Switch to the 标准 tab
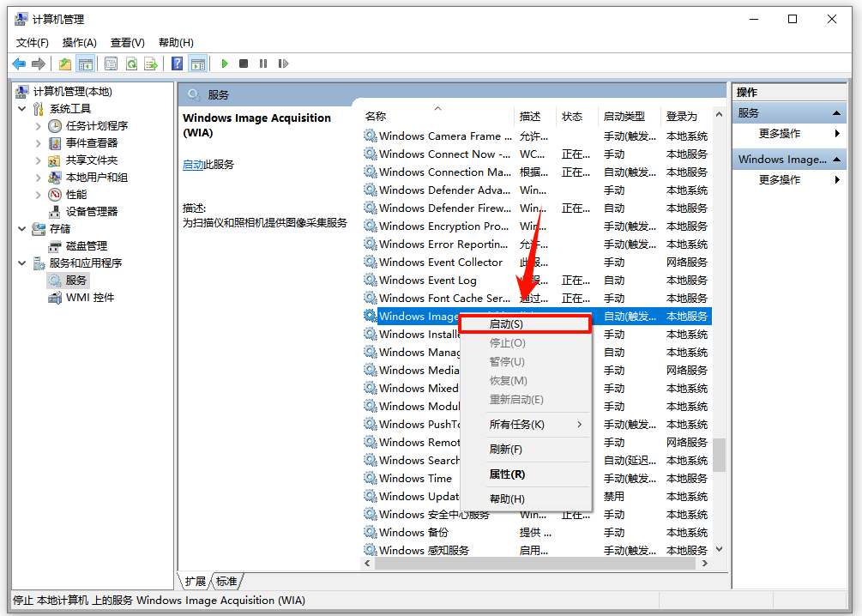862x616 pixels. 226,582
